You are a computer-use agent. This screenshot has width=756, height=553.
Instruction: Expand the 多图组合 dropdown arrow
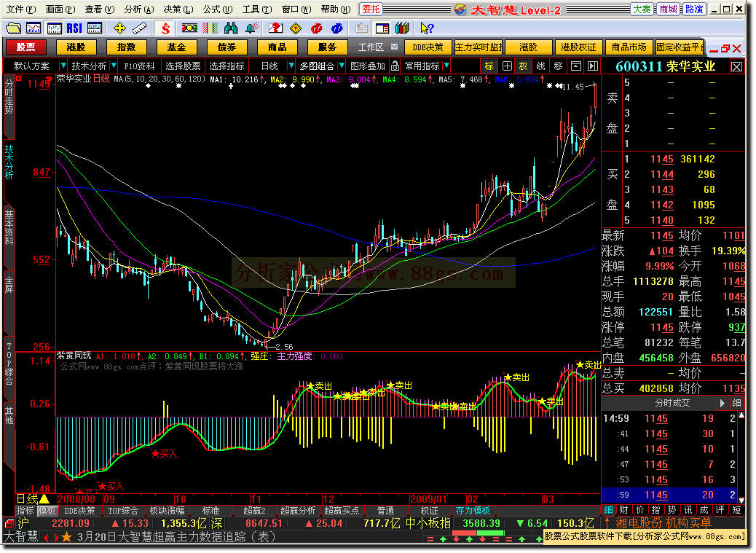[342, 66]
